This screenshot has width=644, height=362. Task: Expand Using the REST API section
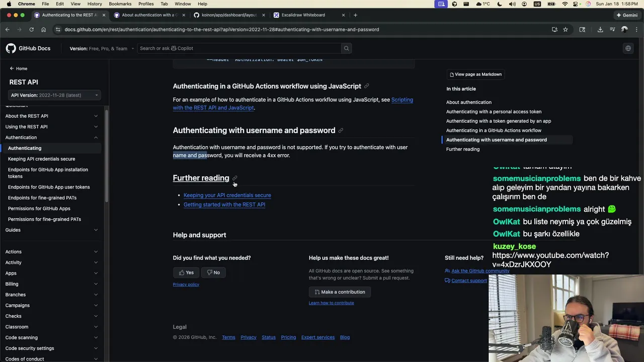52,127
